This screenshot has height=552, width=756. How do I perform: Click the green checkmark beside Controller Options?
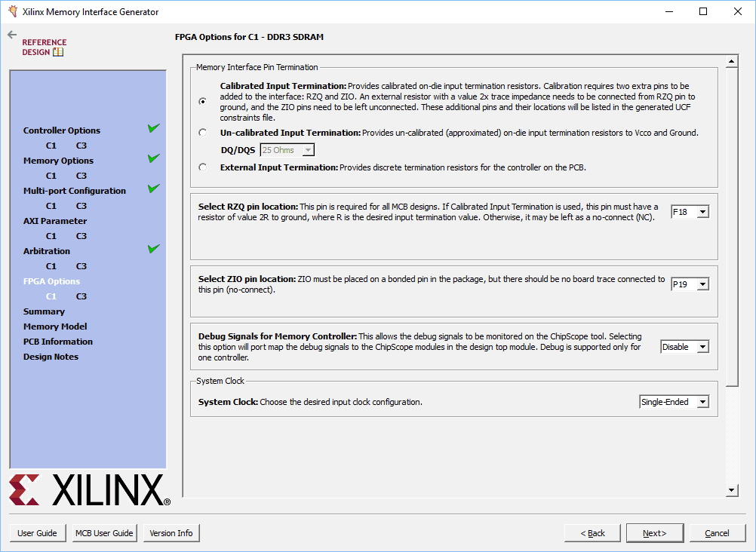(x=154, y=129)
